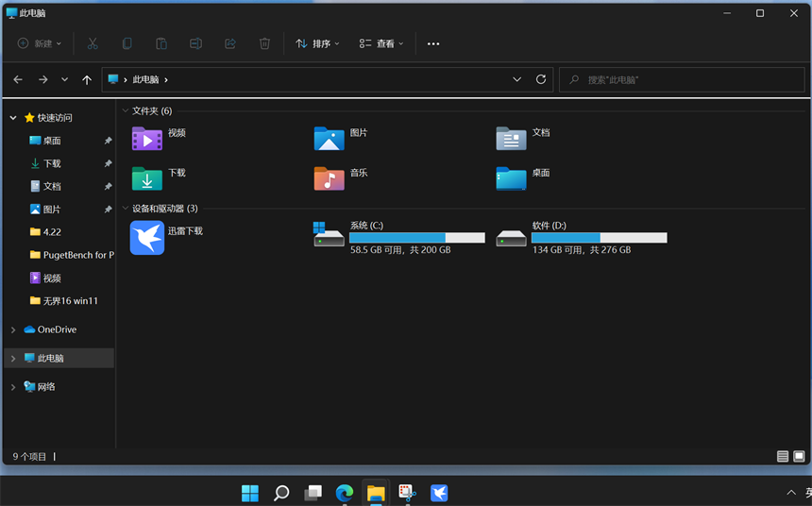Collapse the 文件夹 (6) group
The height and width of the screenshot is (506, 812).
coord(126,110)
